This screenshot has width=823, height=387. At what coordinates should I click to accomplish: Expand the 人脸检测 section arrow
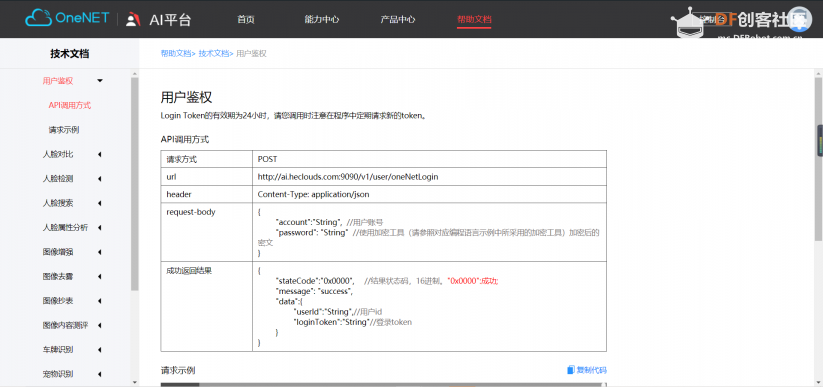pyautogui.click(x=100, y=179)
